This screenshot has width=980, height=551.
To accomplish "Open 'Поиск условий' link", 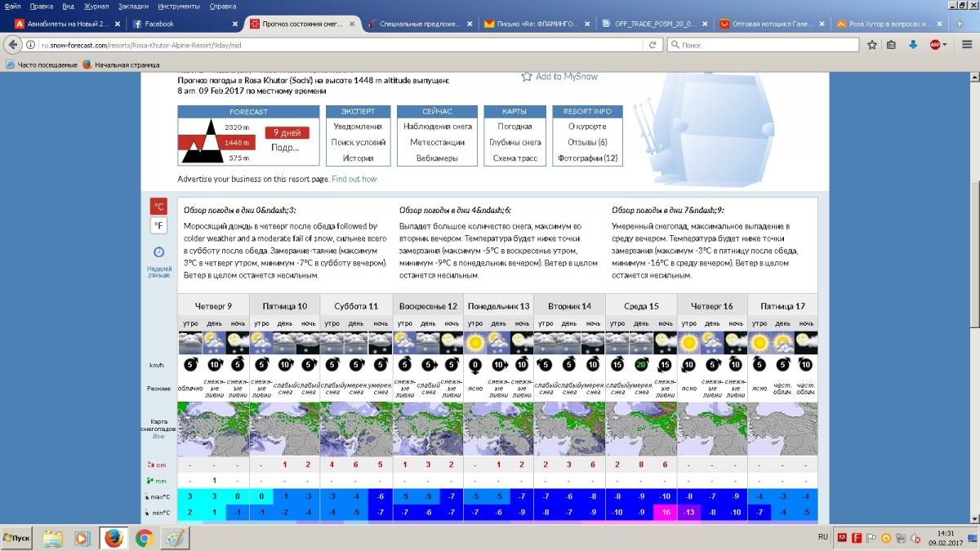I will [x=358, y=142].
